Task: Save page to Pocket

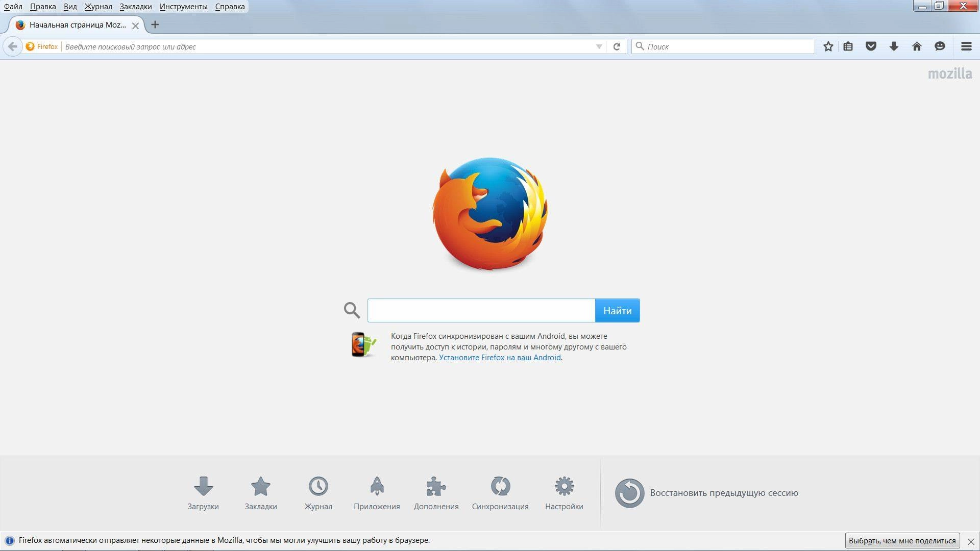Action: point(871,46)
